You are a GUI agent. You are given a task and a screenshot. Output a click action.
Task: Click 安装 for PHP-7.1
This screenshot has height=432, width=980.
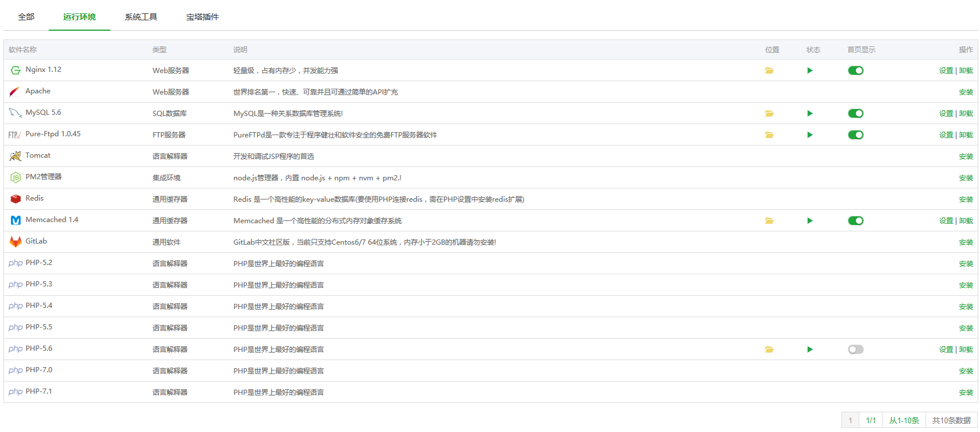pos(966,393)
